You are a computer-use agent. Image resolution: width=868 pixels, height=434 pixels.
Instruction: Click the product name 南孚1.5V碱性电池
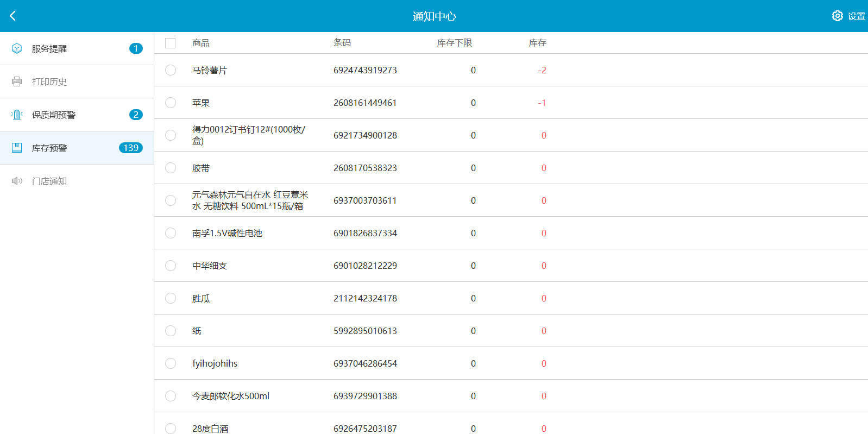coord(227,233)
